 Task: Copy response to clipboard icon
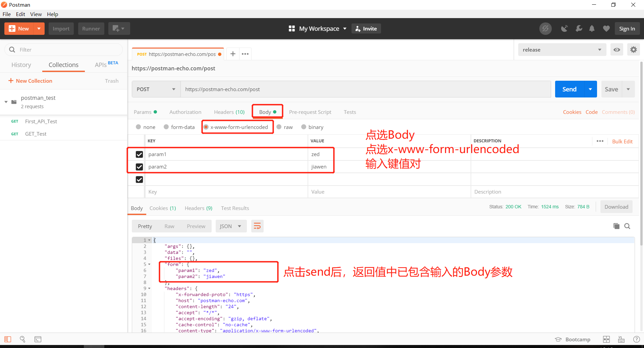[x=616, y=226]
